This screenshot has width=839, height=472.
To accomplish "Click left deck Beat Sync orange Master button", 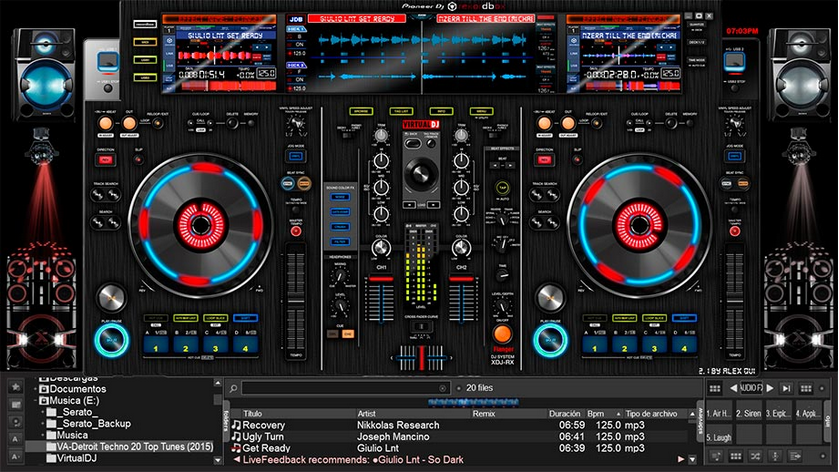I will [x=304, y=184].
